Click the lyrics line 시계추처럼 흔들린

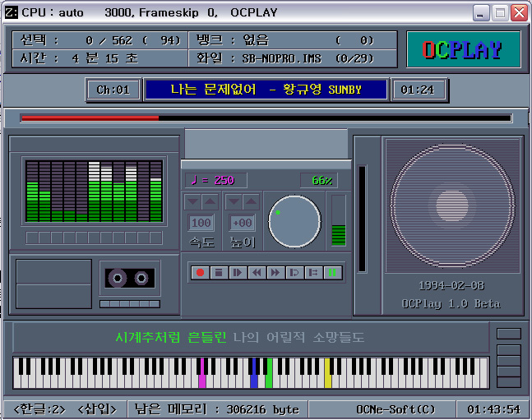pos(171,337)
